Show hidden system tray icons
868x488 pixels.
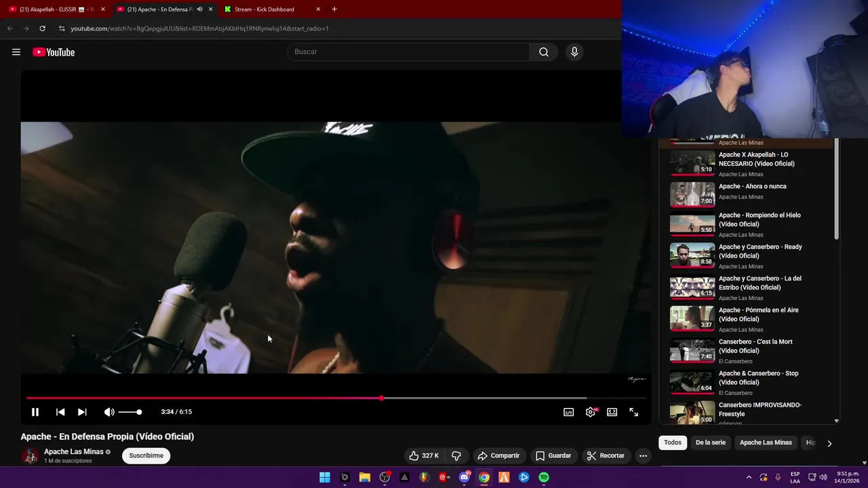click(749, 477)
